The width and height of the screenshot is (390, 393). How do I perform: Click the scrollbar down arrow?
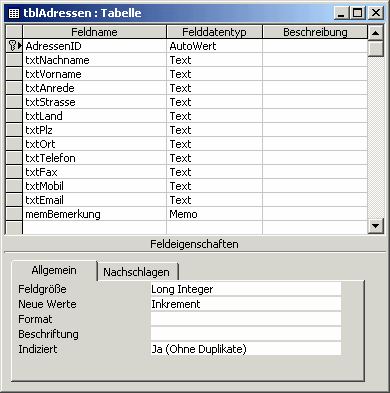(376, 226)
